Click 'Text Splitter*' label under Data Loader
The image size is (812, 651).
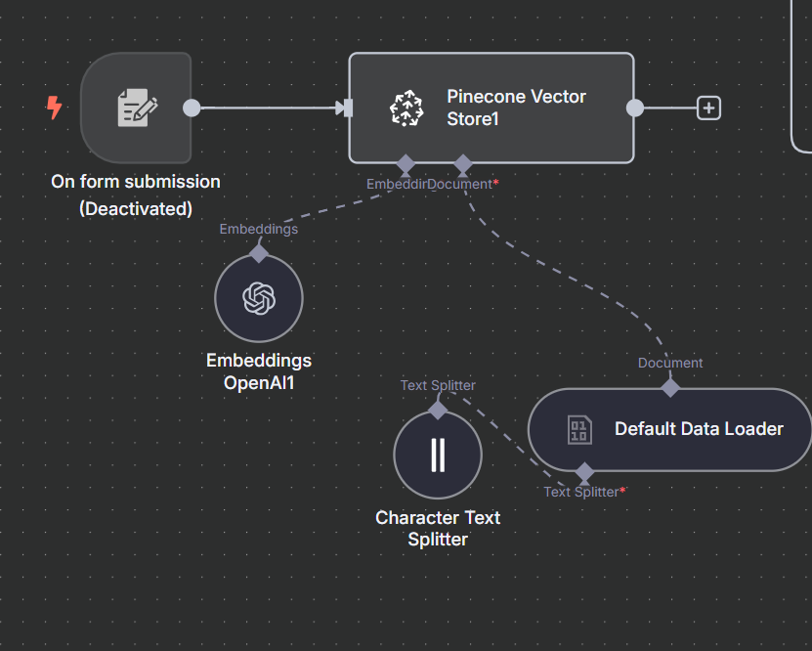point(584,492)
